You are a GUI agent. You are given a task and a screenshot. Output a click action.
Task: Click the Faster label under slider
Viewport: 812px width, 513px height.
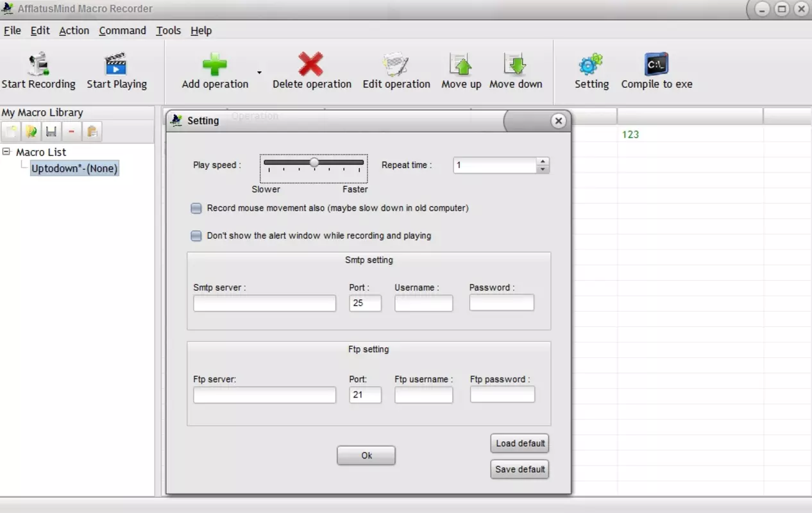pyautogui.click(x=355, y=189)
